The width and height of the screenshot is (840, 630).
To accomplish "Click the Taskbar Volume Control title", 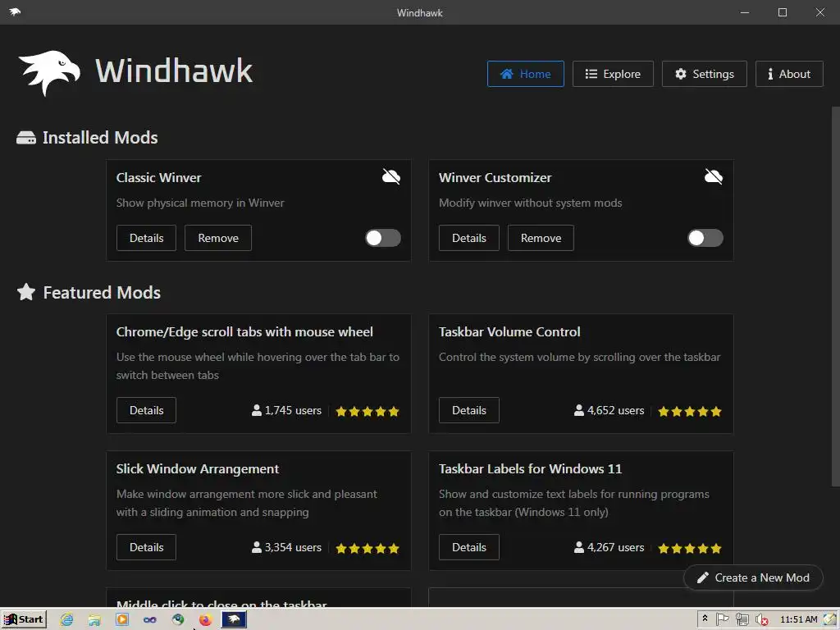I will click(509, 331).
